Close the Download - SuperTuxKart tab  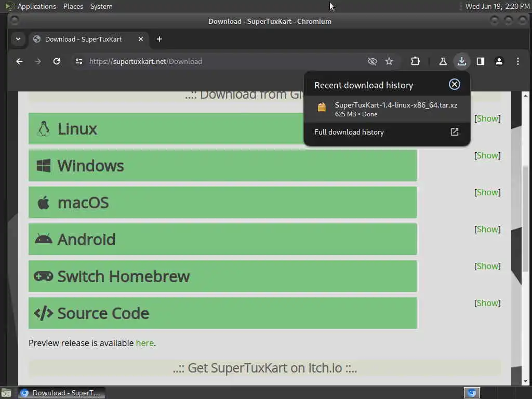point(141,39)
